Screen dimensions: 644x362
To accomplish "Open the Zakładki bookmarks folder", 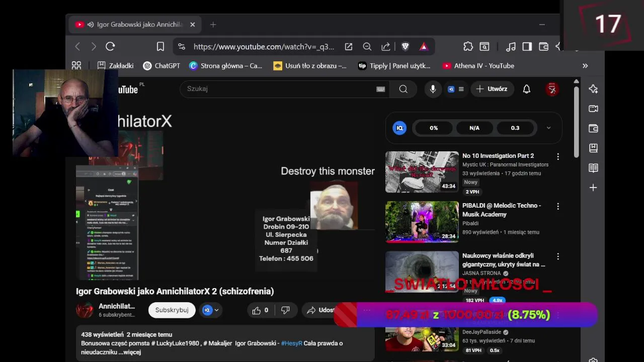I will (x=115, y=66).
